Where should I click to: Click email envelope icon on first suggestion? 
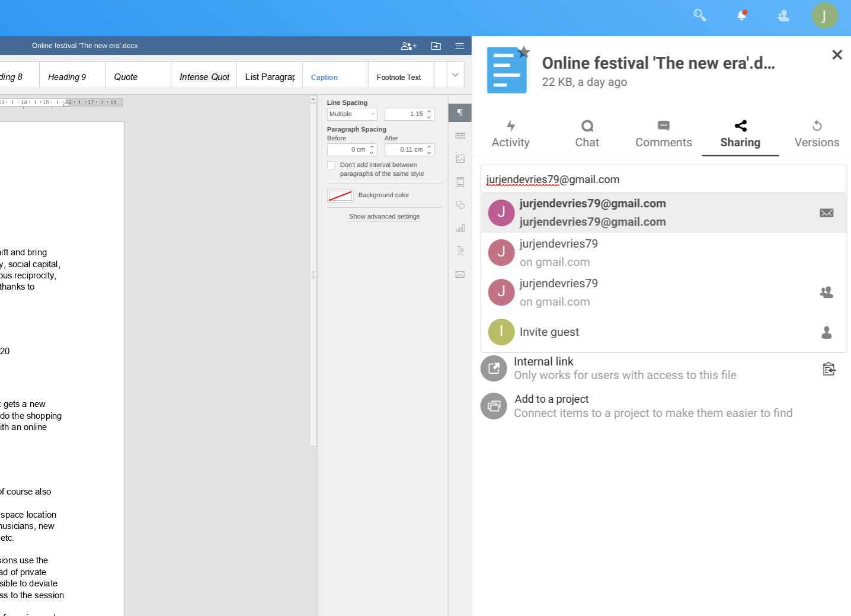(827, 213)
